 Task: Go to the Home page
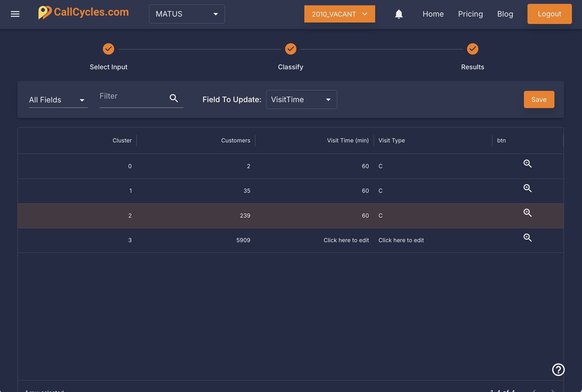click(x=433, y=14)
